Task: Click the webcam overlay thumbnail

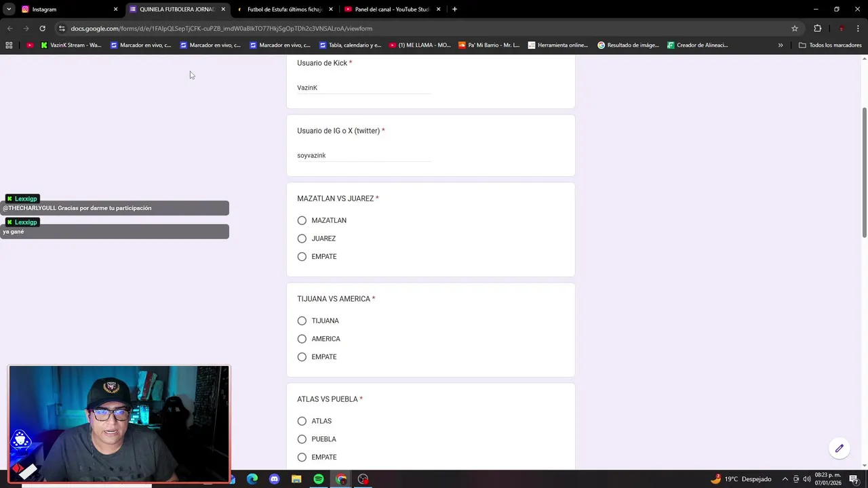Action: pos(119,424)
